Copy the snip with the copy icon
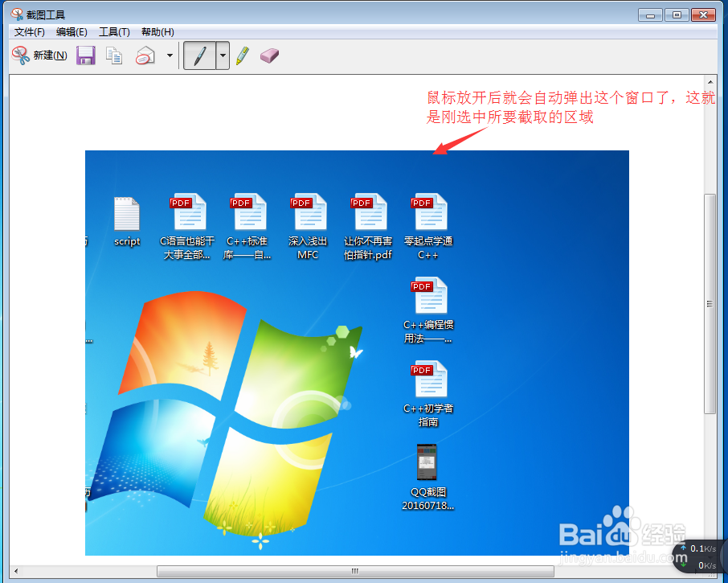This screenshot has width=728, height=583. coord(113,55)
